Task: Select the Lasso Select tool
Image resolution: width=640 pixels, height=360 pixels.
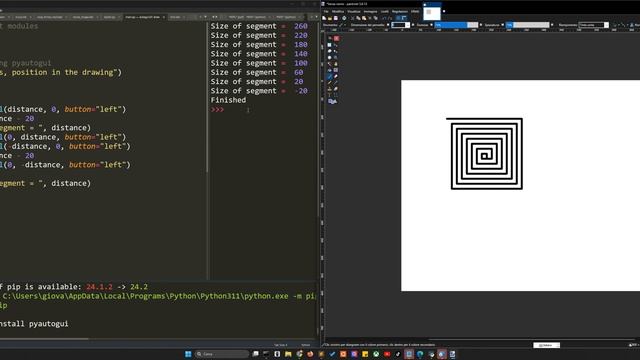Action: [x=329, y=51]
